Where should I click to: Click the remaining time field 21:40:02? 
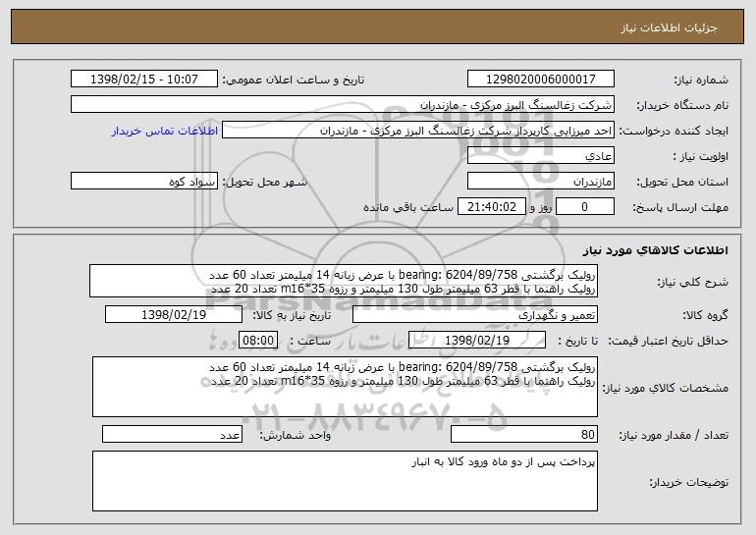pos(491,207)
